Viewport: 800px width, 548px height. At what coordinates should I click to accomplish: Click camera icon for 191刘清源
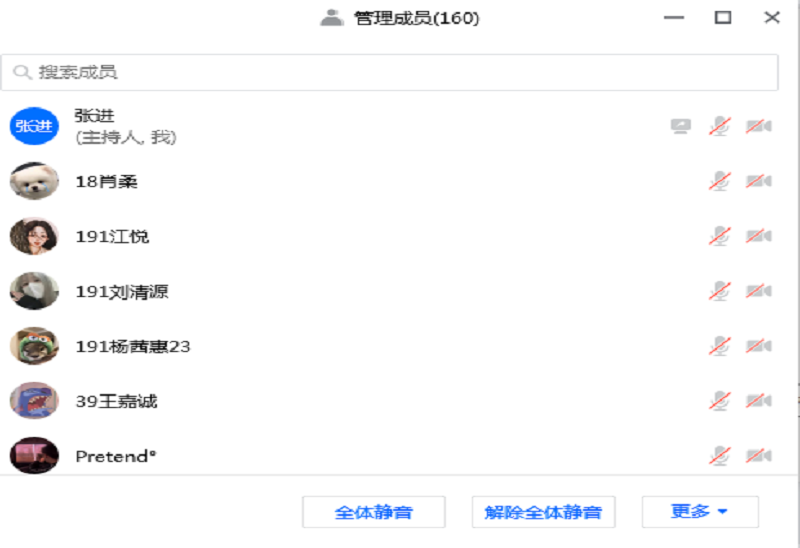(759, 291)
